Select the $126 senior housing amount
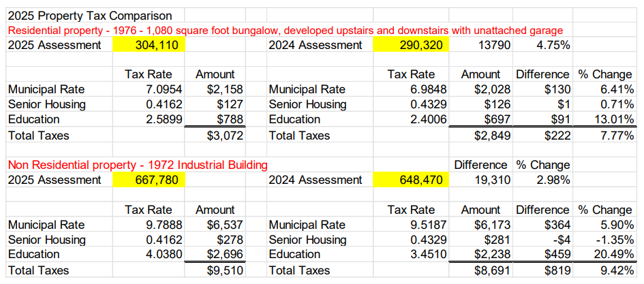The image size is (644, 284). (498, 104)
